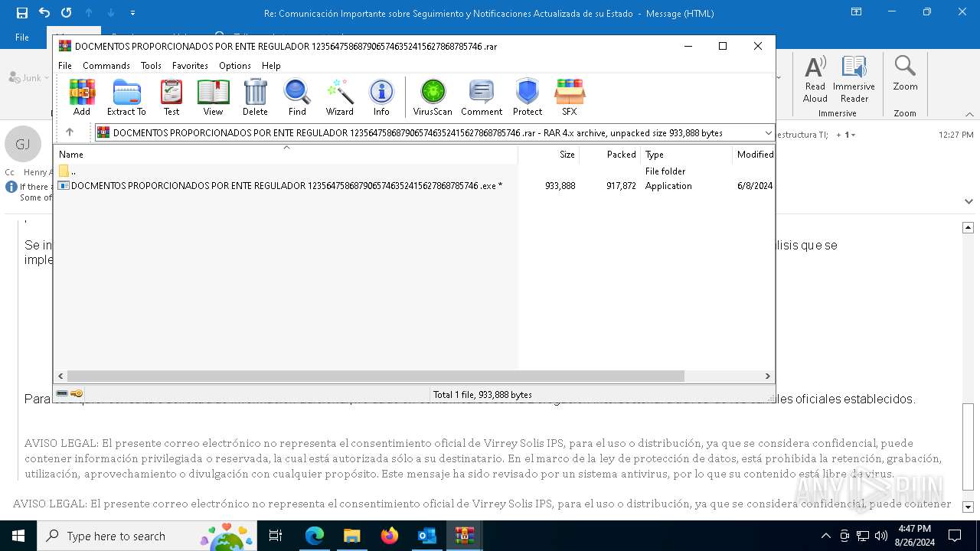This screenshot has height=551, width=980.
Task: Click the Outlook File tab
Action: point(22,37)
